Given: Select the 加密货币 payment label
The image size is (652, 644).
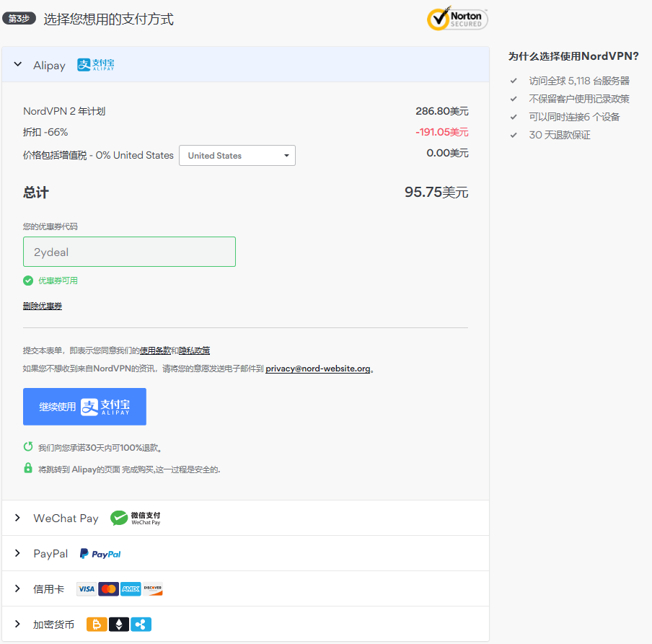Looking at the screenshot, I should 53,625.
